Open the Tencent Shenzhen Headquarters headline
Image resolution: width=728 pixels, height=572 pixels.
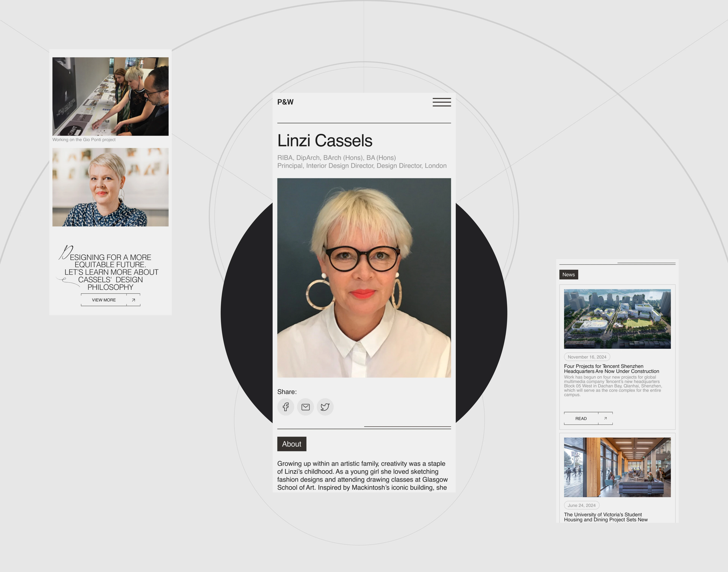click(611, 369)
